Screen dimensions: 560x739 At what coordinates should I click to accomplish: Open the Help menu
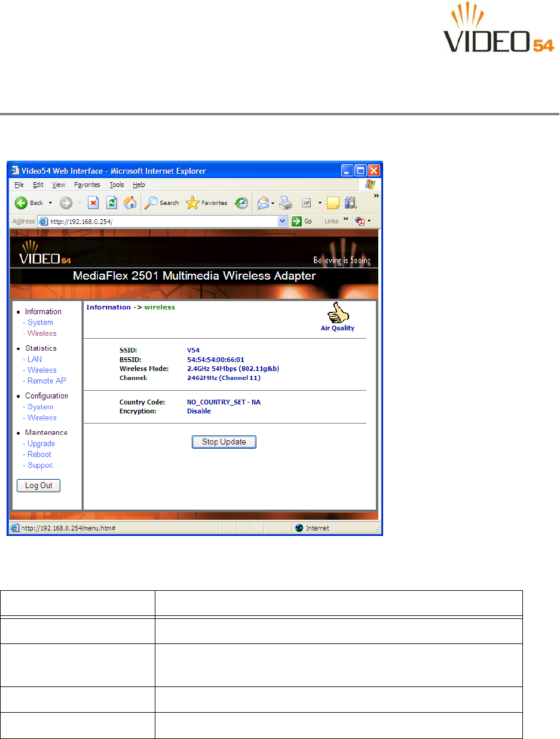[x=139, y=185]
